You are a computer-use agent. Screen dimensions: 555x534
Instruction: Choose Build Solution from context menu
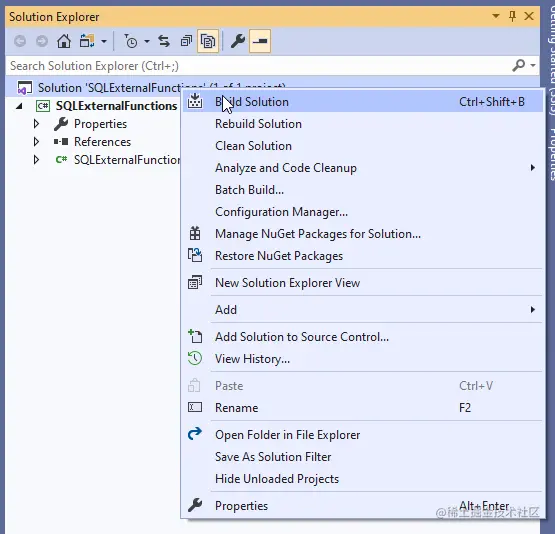click(363, 102)
